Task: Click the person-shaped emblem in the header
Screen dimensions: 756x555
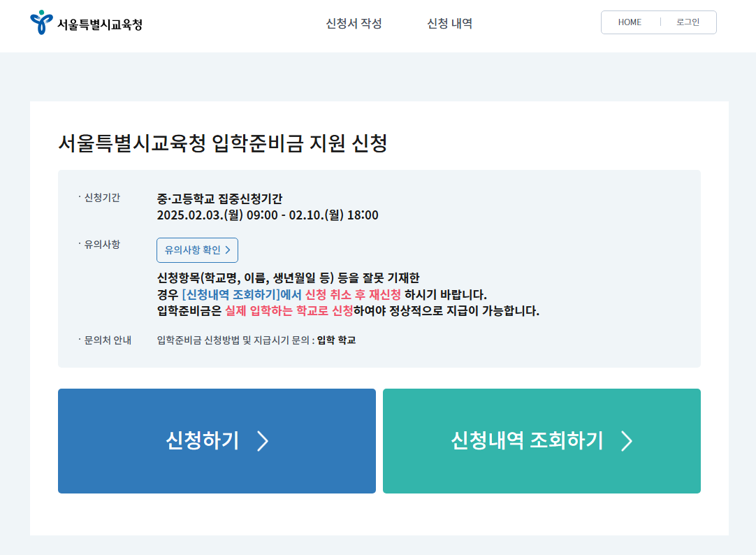Action: (x=42, y=22)
